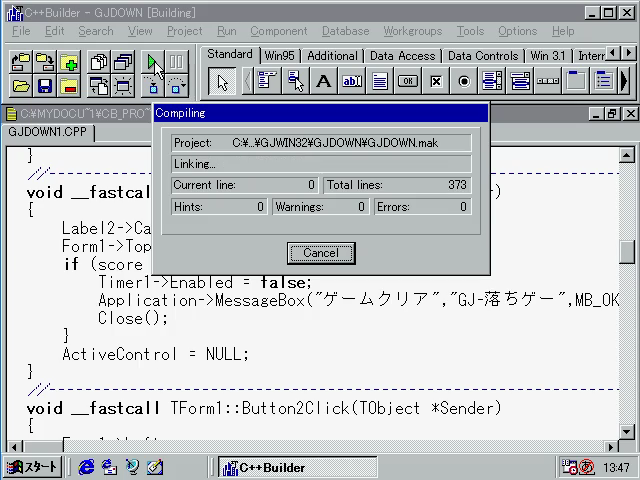Select the MainMenu component icon
Image resolution: width=640 pixels, height=480 pixels.
(267, 81)
